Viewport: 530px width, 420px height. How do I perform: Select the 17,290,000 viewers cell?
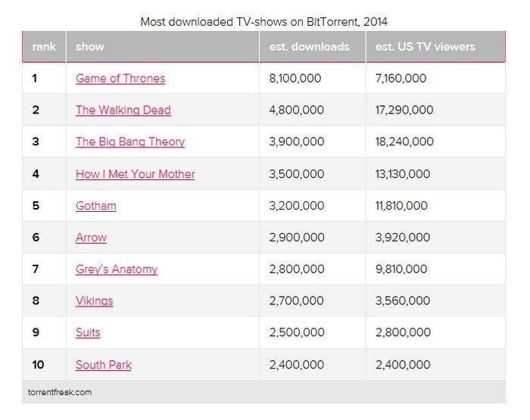[x=404, y=110]
